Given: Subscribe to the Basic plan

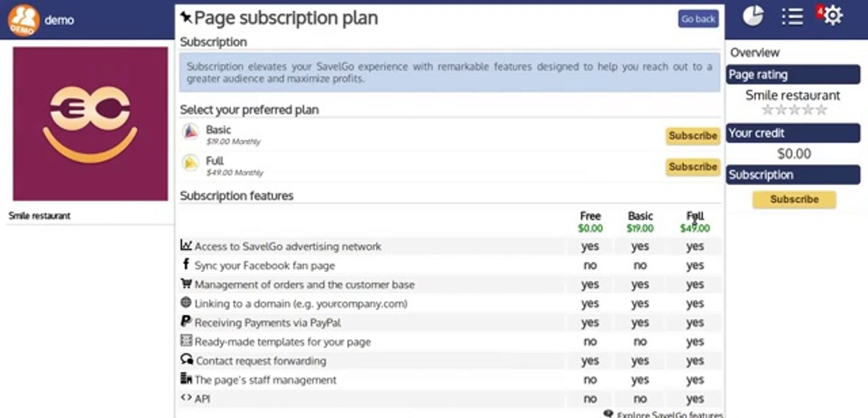Looking at the screenshot, I should click(693, 136).
